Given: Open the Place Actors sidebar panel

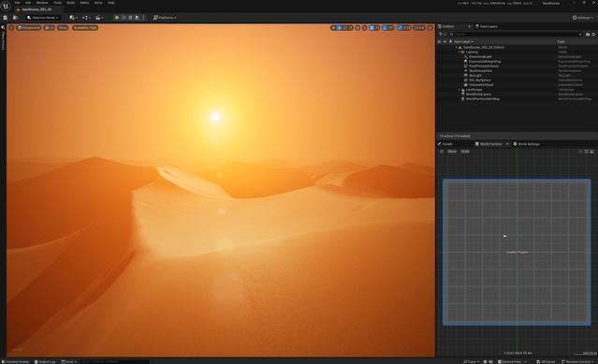Looking at the screenshot, I should (x=3, y=38).
